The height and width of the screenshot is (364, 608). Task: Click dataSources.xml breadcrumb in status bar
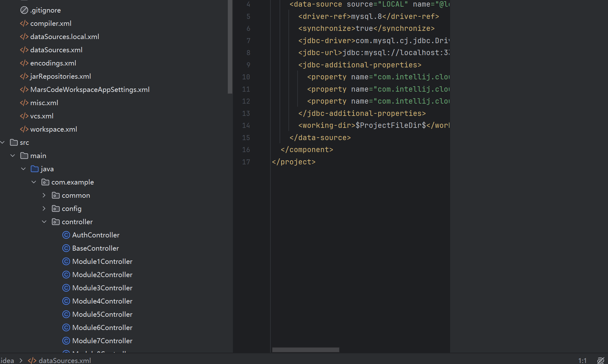pos(64,361)
